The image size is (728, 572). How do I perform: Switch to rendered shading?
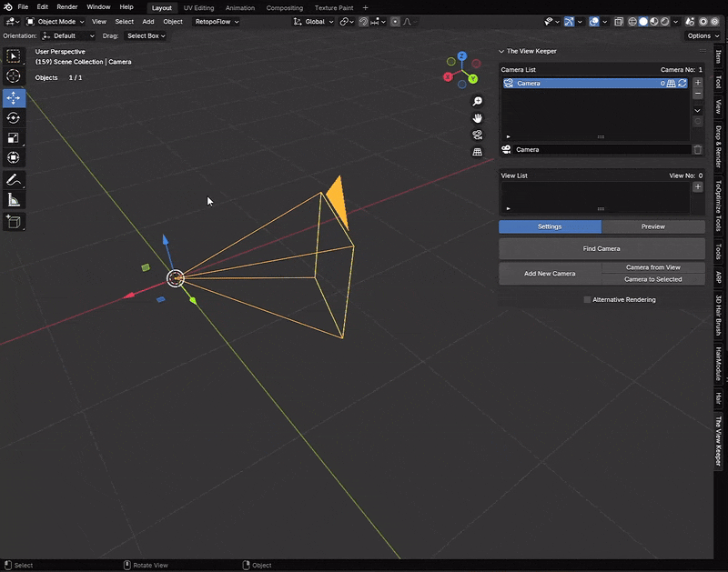(x=664, y=21)
